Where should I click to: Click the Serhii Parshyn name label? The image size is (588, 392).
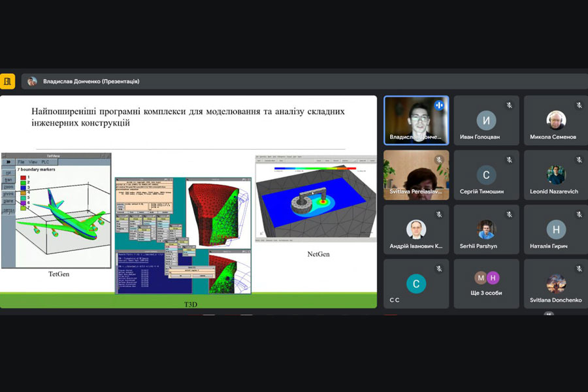click(478, 246)
